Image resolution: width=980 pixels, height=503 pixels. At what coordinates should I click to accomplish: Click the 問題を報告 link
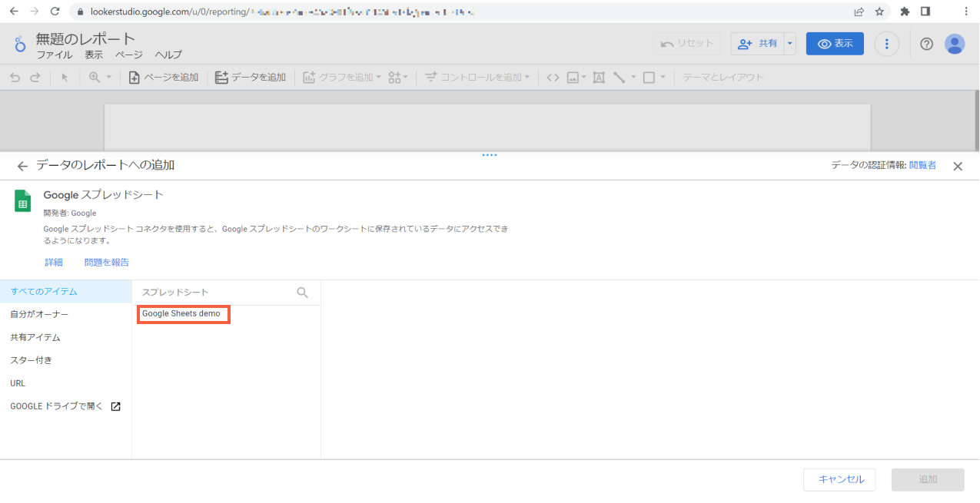click(x=106, y=262)
